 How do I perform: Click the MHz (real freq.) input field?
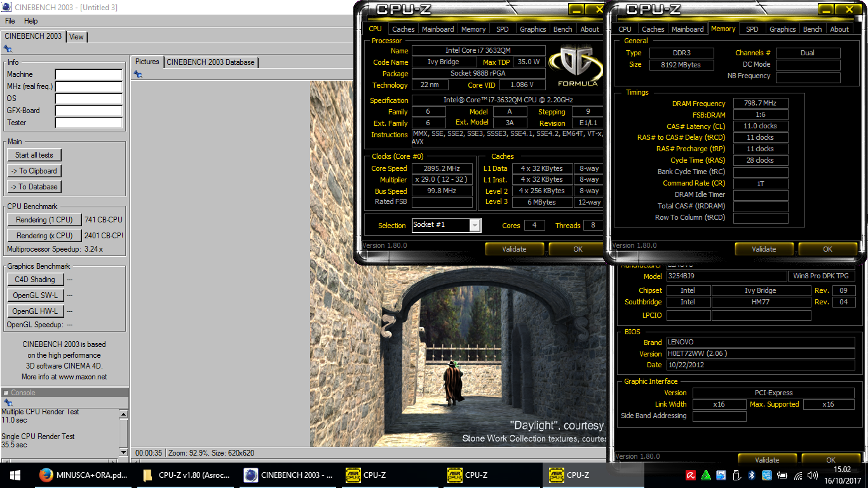pyautogui.click(x=88, y=86)
